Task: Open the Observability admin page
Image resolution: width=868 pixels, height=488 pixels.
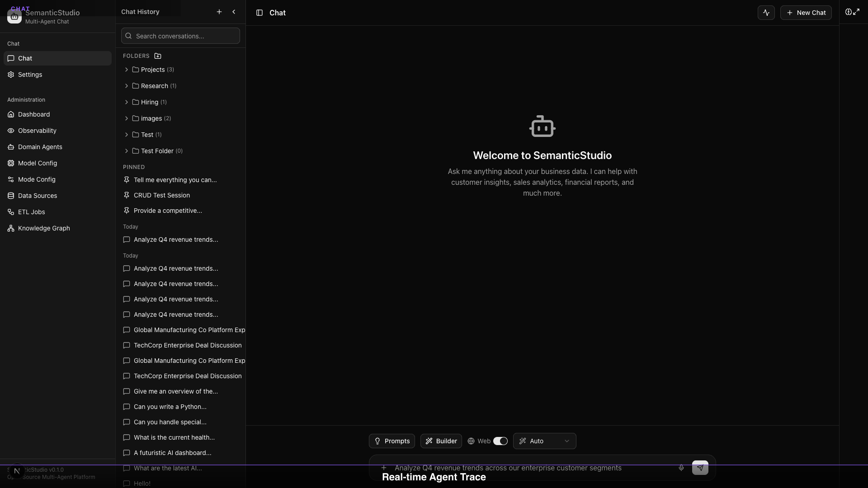Action: click(37, 131)
